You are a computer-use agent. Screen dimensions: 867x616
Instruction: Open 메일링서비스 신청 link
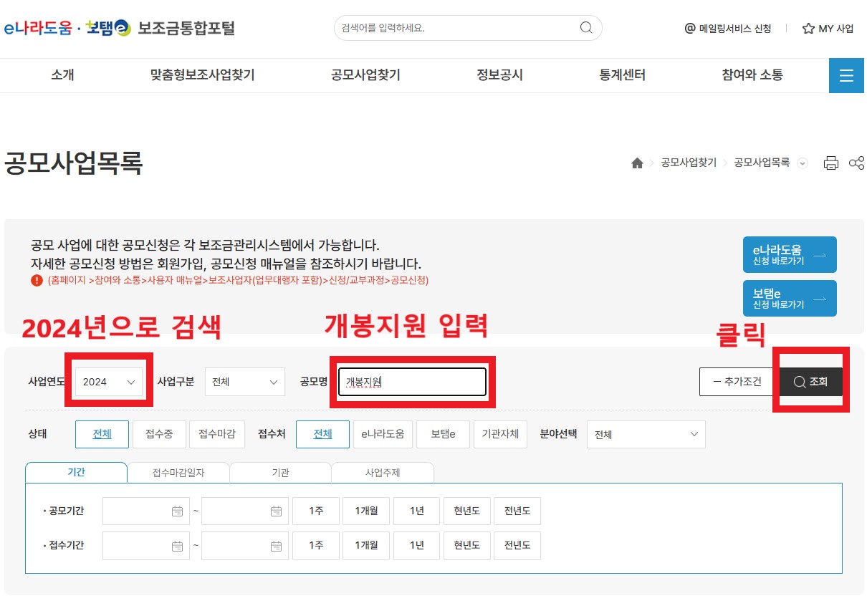tap(728, 29)
